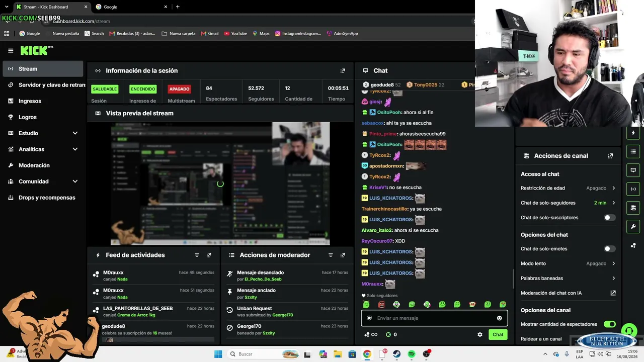Click the points icon in right sidebar
The width and height of the screenshot is (644, 362).
pyautogui.click(x=633, y=245)
